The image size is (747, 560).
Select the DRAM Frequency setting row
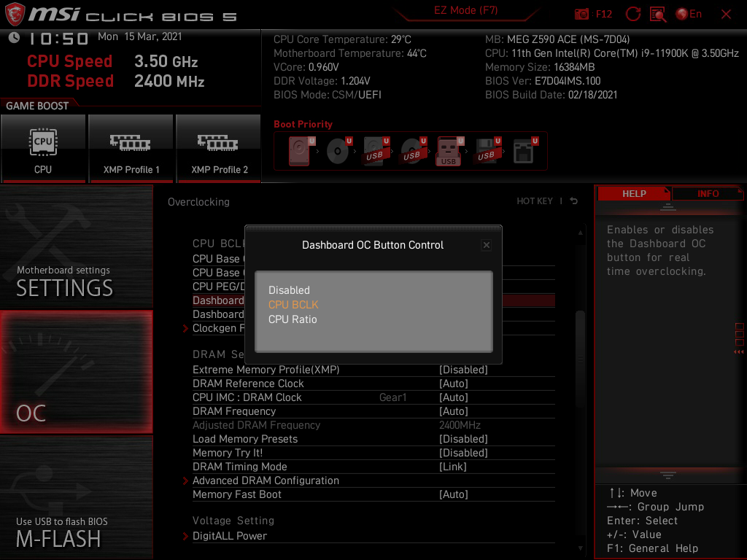(x=373, y=411)
